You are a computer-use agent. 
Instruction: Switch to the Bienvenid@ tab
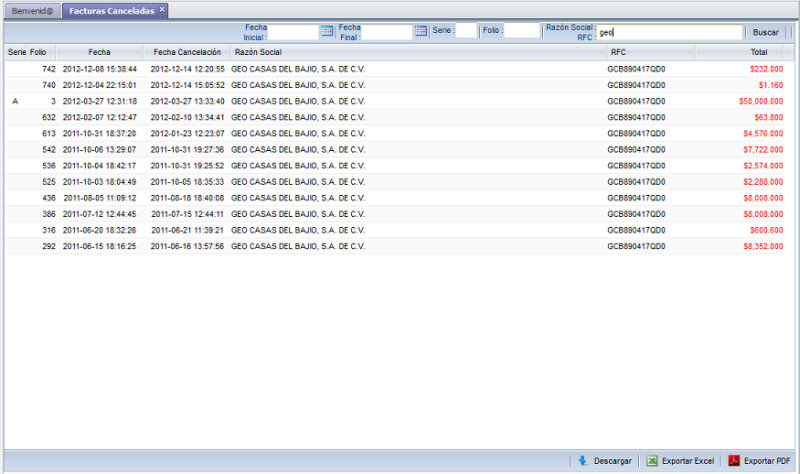click(32, 10)
